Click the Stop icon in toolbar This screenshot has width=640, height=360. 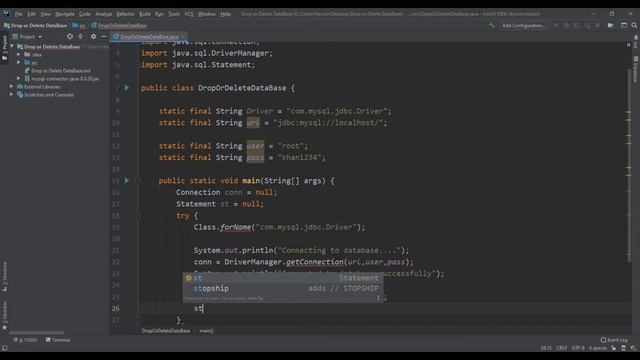(598, 25)
